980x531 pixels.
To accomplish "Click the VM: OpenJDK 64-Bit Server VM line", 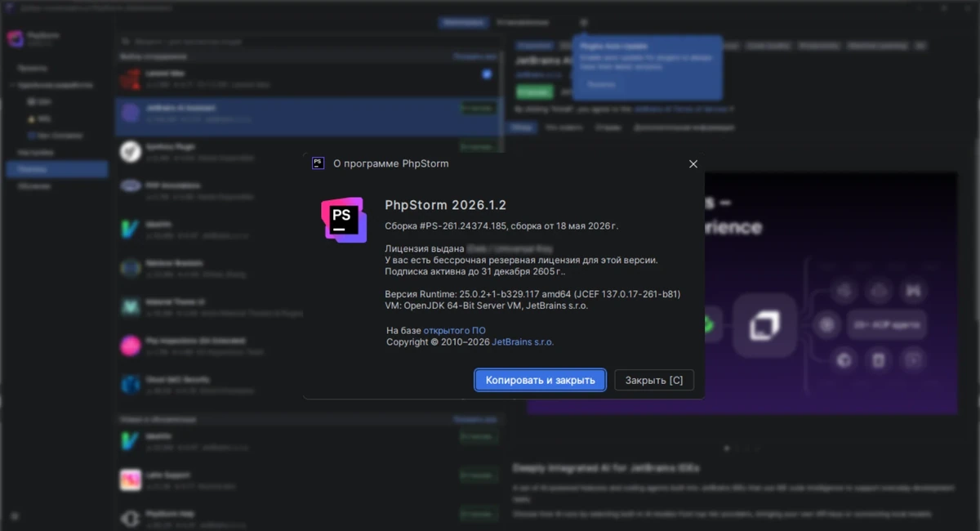I will [486, 306].
